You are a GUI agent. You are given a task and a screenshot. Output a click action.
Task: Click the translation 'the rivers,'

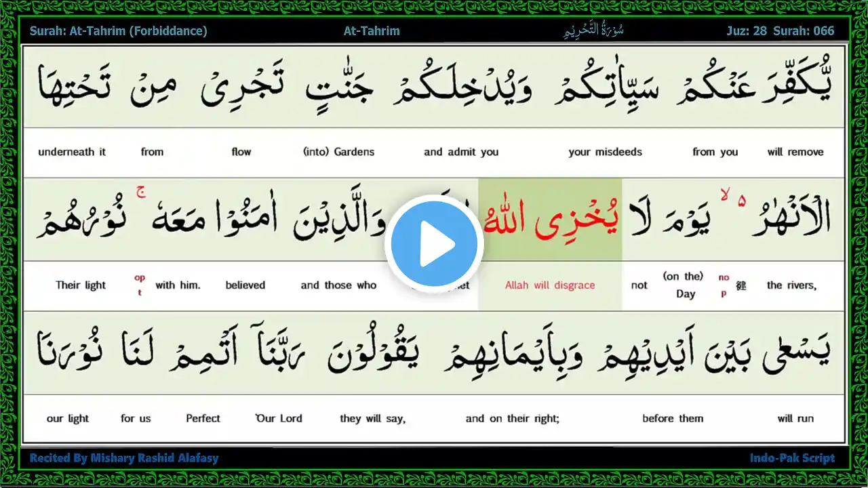tap(791, 285)
